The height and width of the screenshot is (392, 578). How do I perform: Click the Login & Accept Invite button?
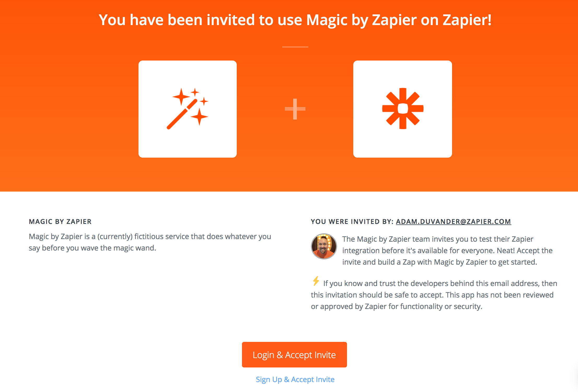coord(294,355)
